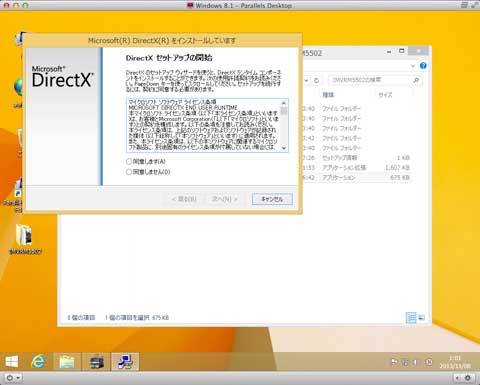The width and height of the screenshot is (480, 385).
Task: Open Explorer help via blue question icon
Action: click(423, 66)
